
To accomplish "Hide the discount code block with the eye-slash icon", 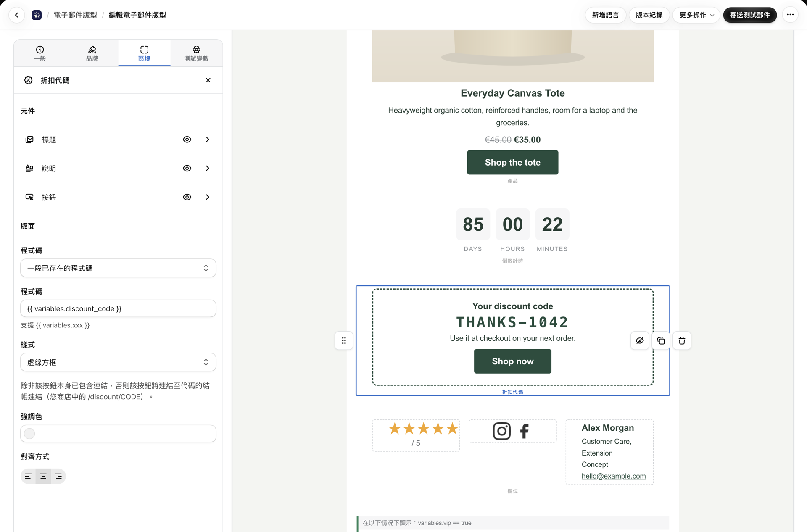I will click(640, 341).
